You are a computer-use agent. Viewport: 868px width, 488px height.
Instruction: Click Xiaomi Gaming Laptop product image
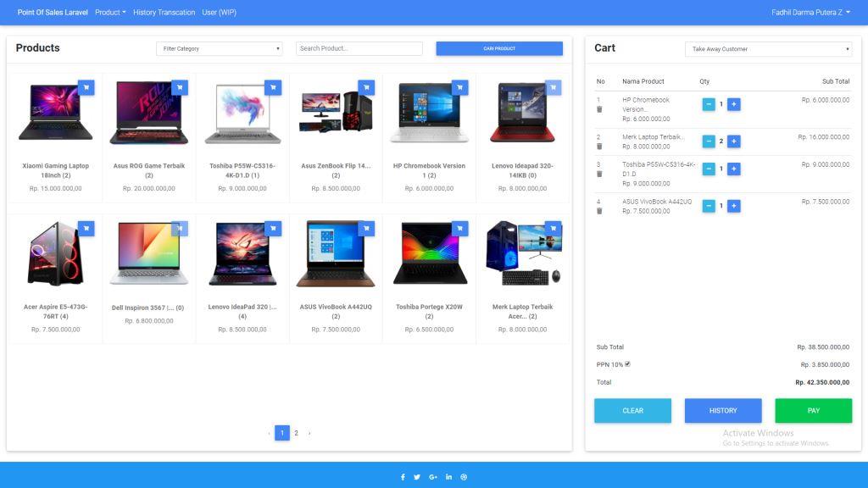point(55,113)
